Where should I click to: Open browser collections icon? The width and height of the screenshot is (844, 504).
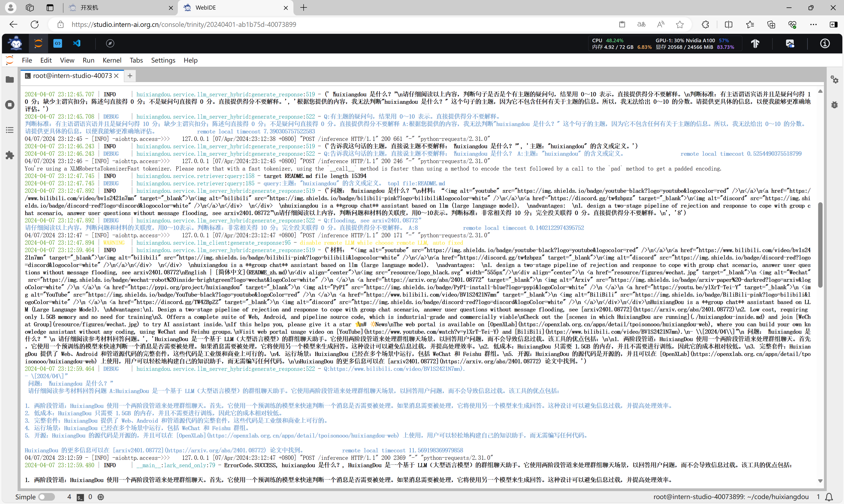click(771, 24)
